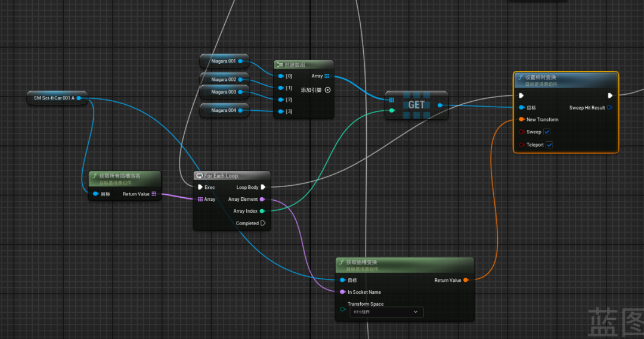Select the 创建数组 node header

coord(304,65)
